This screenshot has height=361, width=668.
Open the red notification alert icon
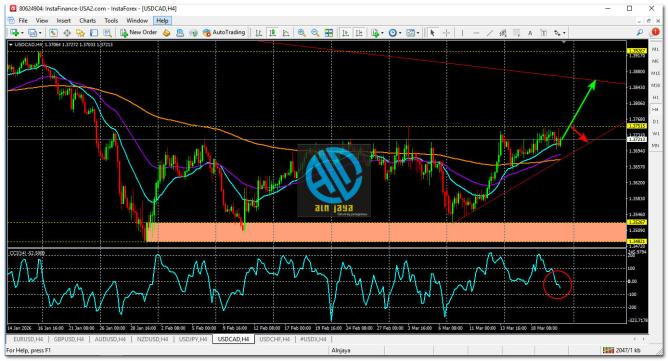[655, 32]
